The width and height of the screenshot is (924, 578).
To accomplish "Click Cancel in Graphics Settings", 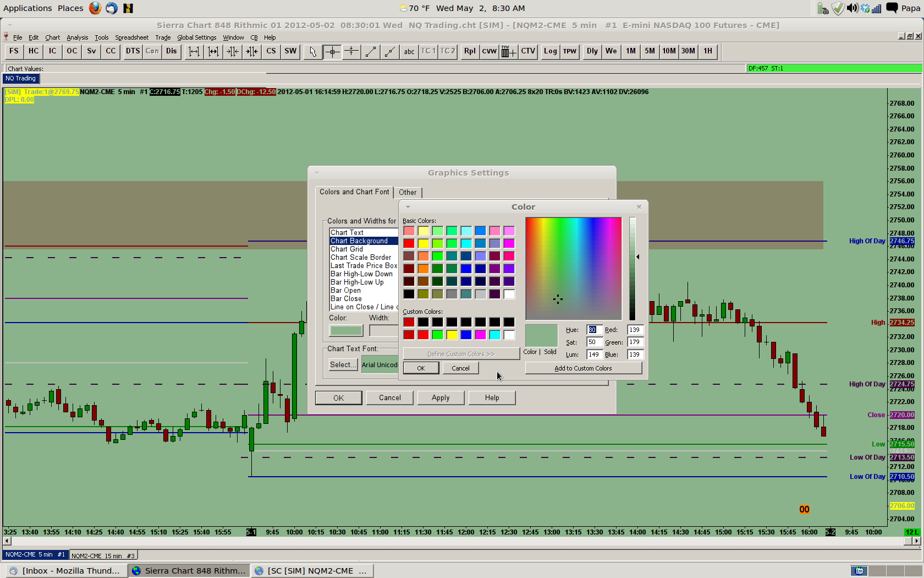I will point(390,398).
